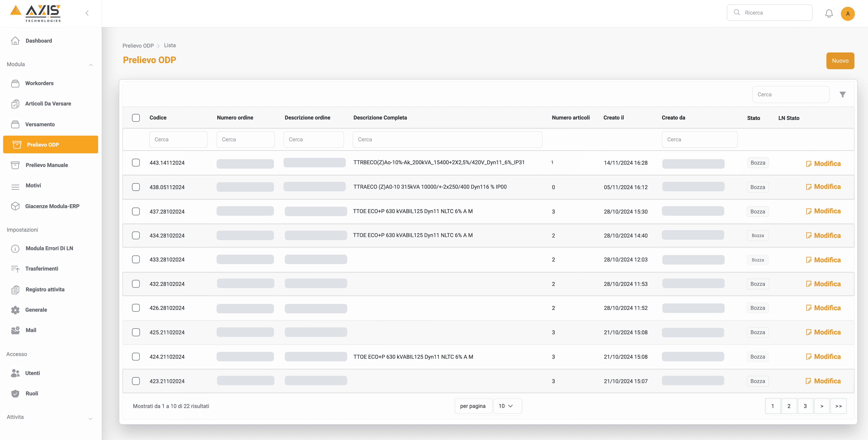Viewport: 868px width, 440px height.
Task: Open the per-page dropdown showing 10
Action: (507, 406)
